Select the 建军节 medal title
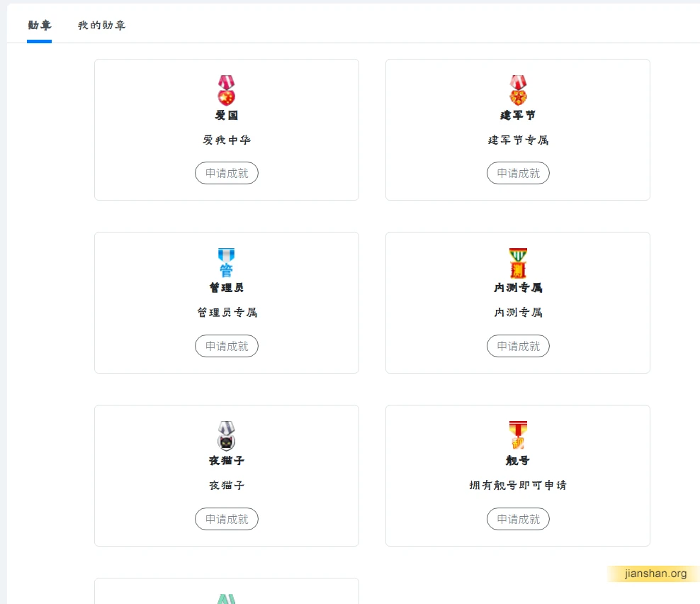 coord(518,116)
